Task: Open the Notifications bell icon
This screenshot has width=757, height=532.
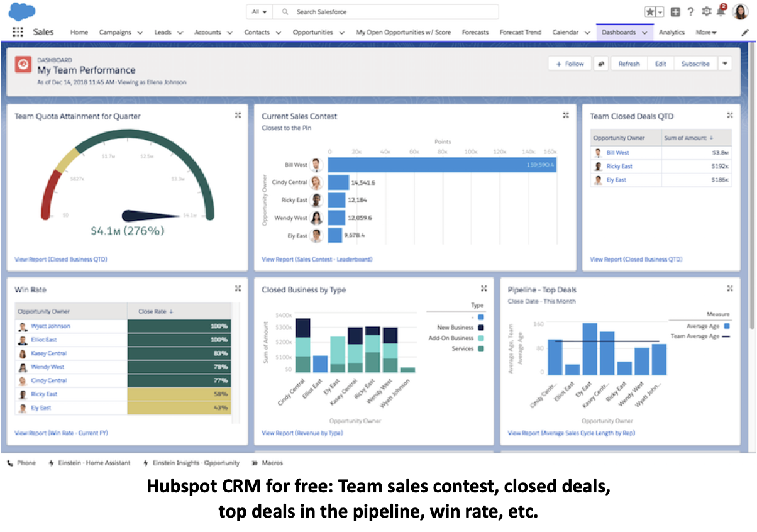Action: pyautogui.click(x=722, y=11)
